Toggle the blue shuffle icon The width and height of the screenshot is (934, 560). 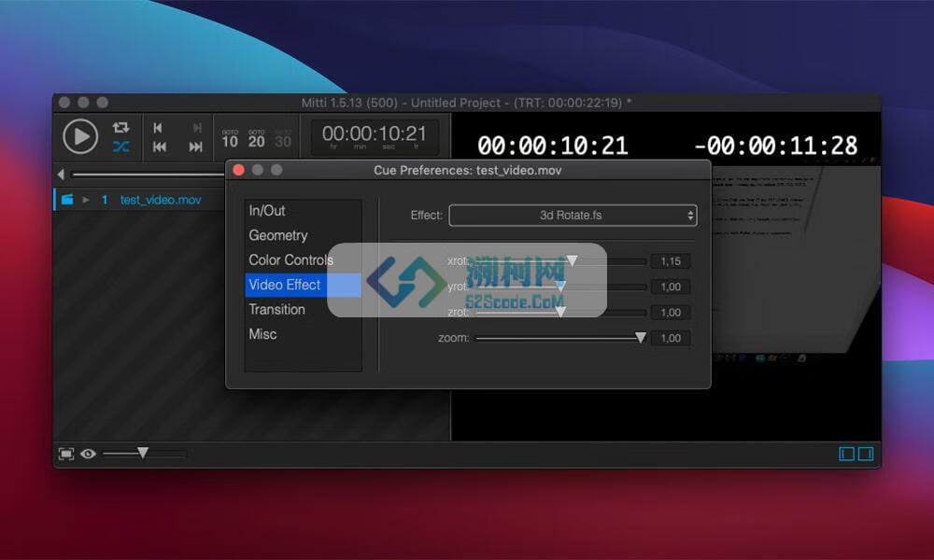pos(120,147)
